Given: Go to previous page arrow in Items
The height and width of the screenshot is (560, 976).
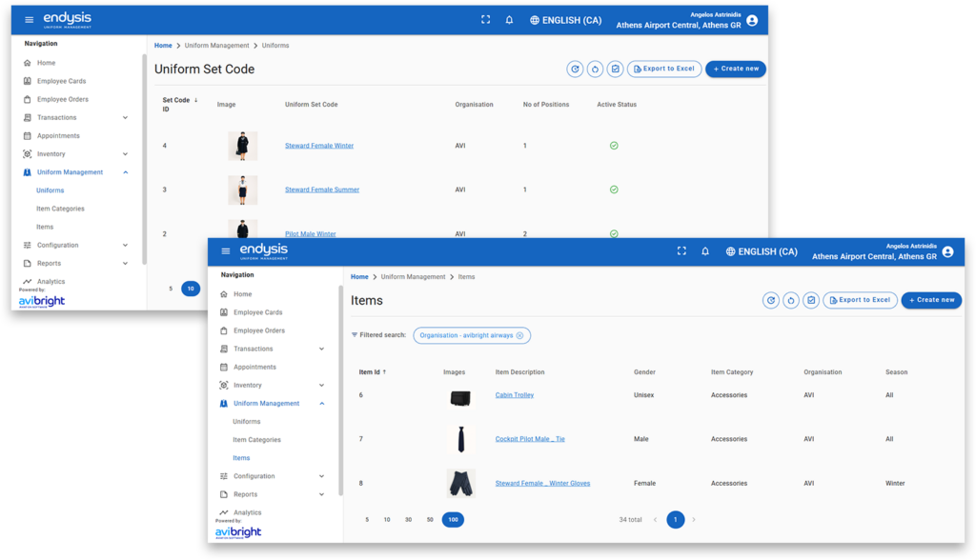Looking at the screenshot, I should click(655, 520).
